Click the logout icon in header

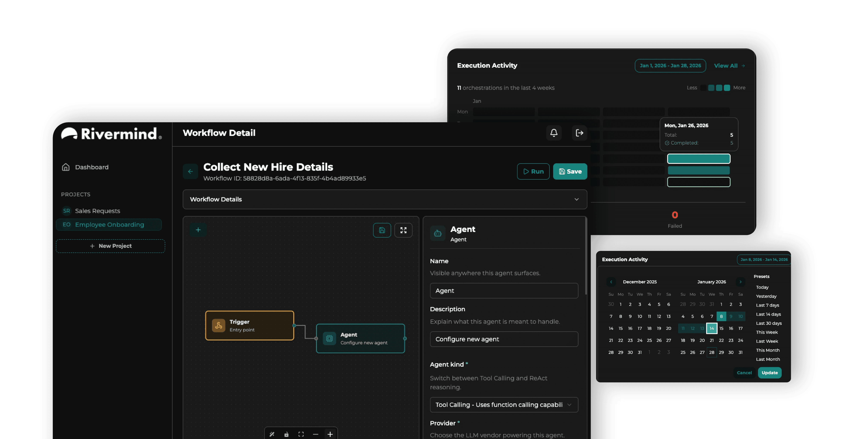579,133
